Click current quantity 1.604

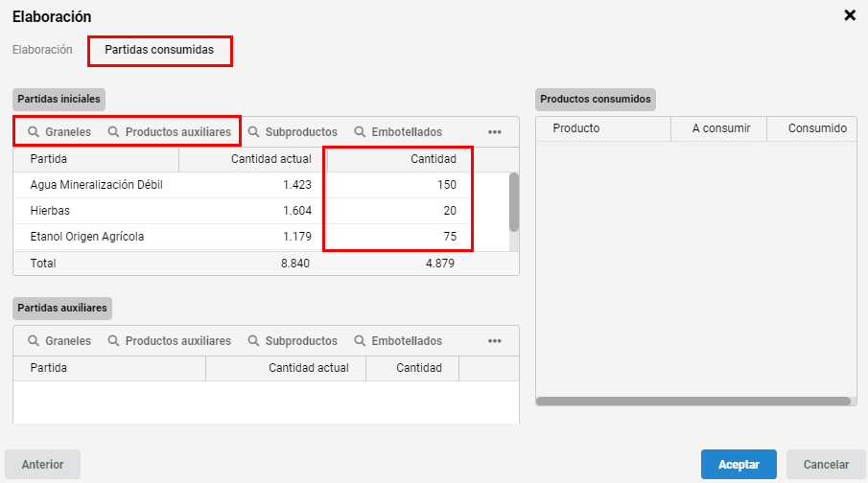tap(297, 211)
